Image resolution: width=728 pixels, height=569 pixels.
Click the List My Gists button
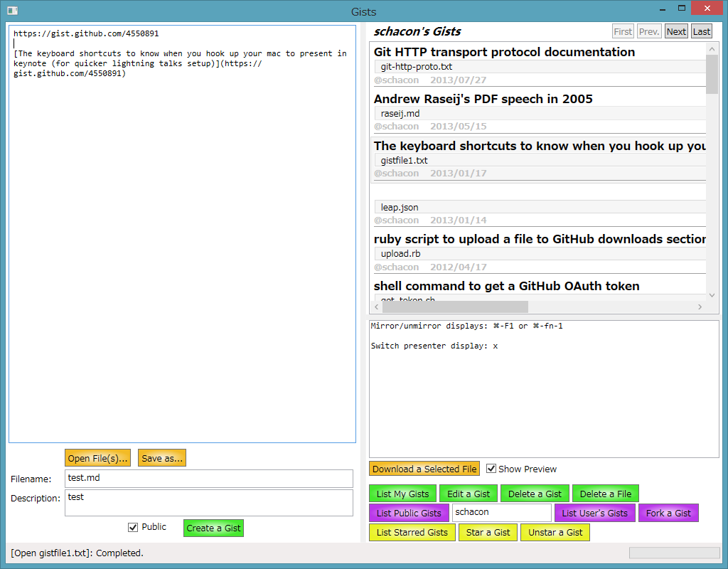tap(402, 494)
